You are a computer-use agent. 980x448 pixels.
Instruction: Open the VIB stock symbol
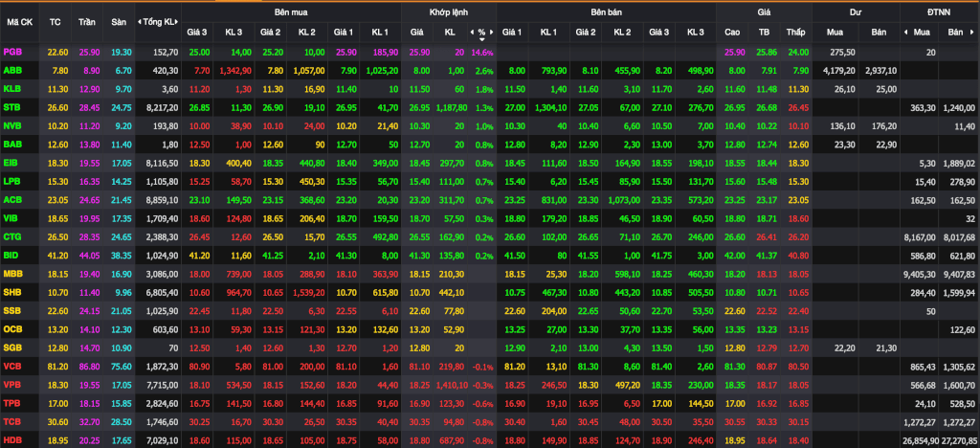pos(11,217)
